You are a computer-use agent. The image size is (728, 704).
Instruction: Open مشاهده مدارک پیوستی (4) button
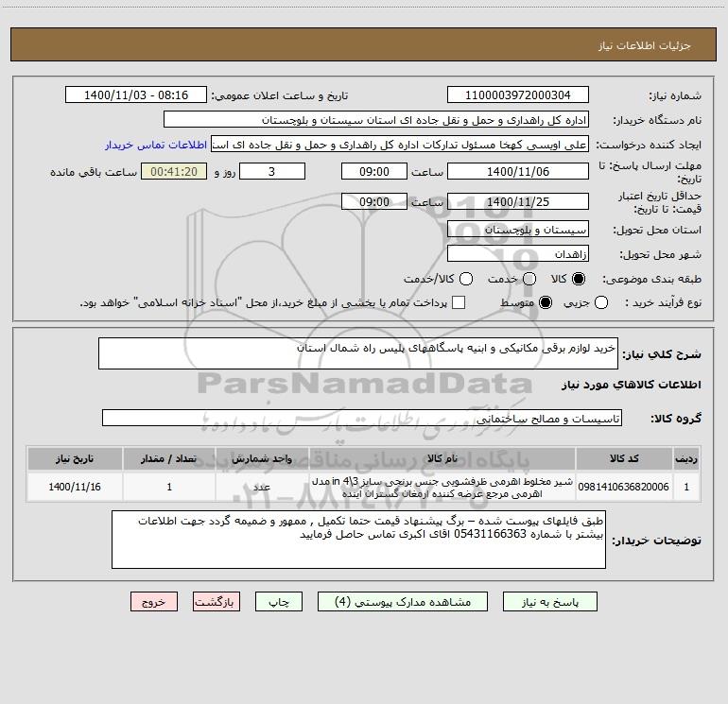pos(403,602)
